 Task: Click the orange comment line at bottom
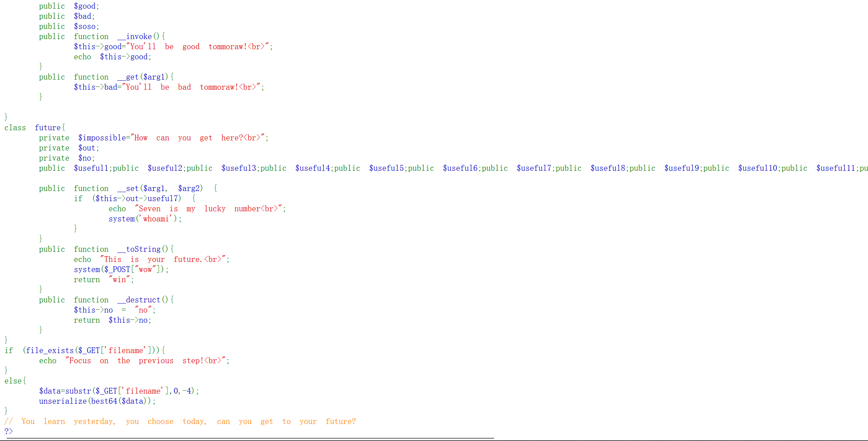181,421
